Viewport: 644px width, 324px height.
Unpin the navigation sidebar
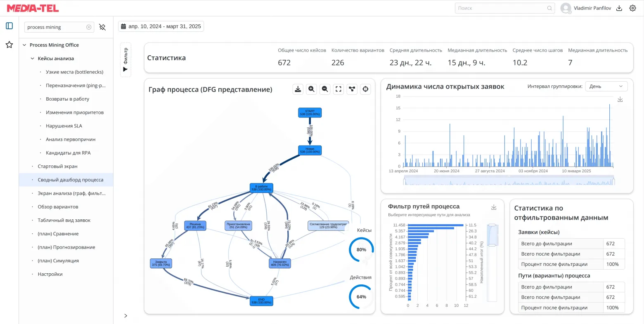click(x=102, y=27)
